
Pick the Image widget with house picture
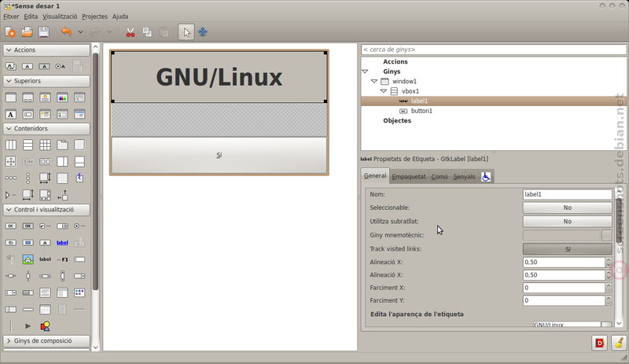[28, 259]
